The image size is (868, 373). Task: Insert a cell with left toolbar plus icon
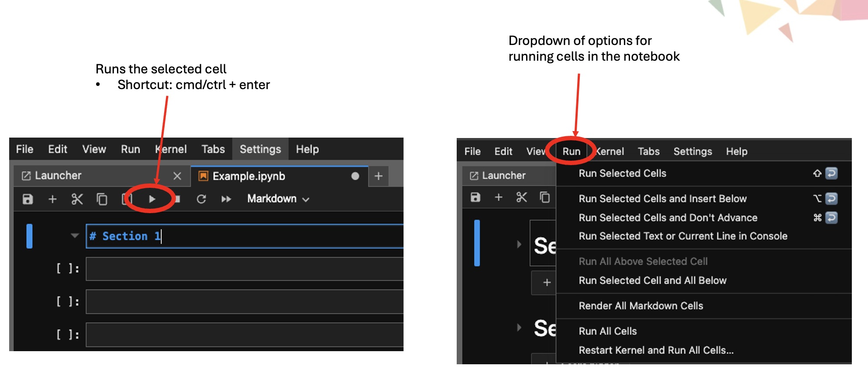click(x=52, y=199)
